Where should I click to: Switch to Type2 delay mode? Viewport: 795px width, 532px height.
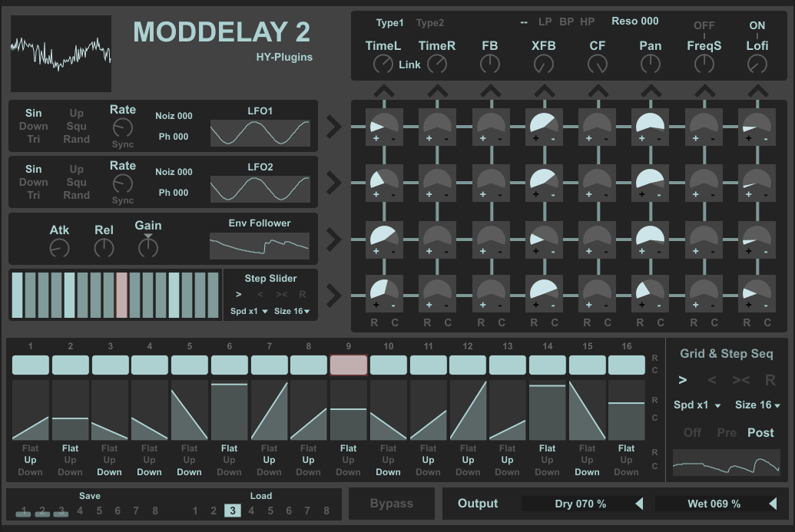pyautogui.click(x=430, y=23)
